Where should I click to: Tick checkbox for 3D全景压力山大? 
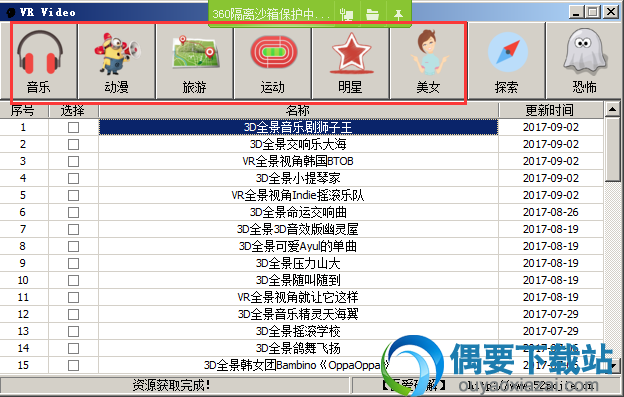point(73,263)
